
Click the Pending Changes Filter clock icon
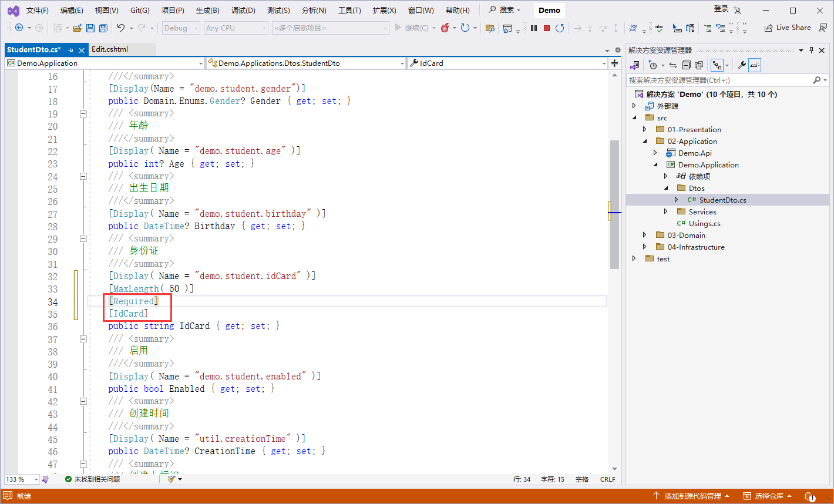653,65
